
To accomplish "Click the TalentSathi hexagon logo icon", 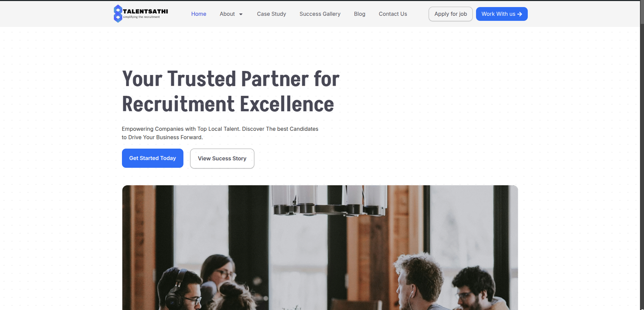I will point(118,14).
